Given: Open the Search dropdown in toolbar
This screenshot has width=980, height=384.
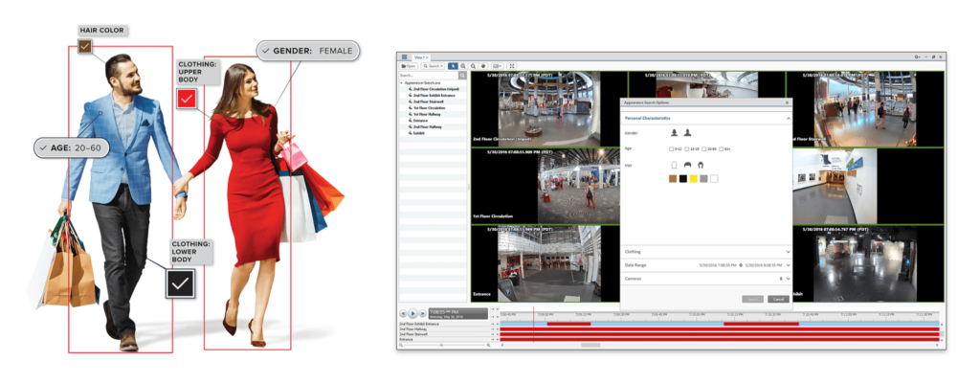Looking at the screenshot, I should click(x=434, y=66).
